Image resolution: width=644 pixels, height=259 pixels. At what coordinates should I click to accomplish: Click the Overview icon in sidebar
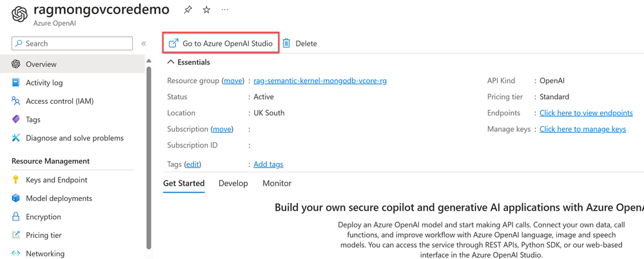pos(16,64)
